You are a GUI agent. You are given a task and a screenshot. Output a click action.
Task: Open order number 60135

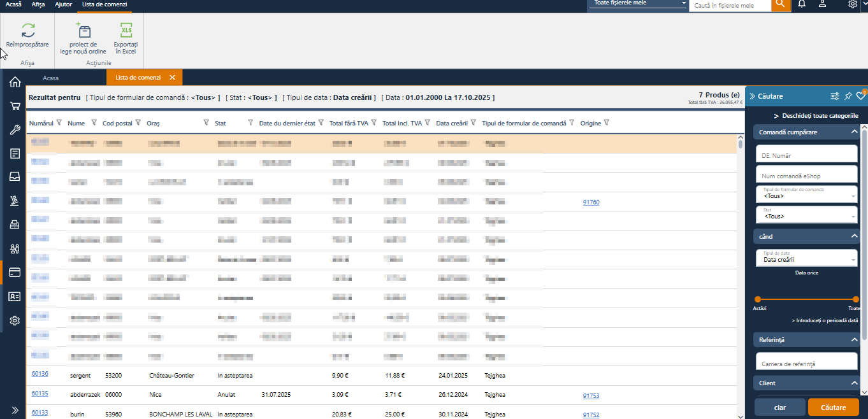click(x=40, y=394)
